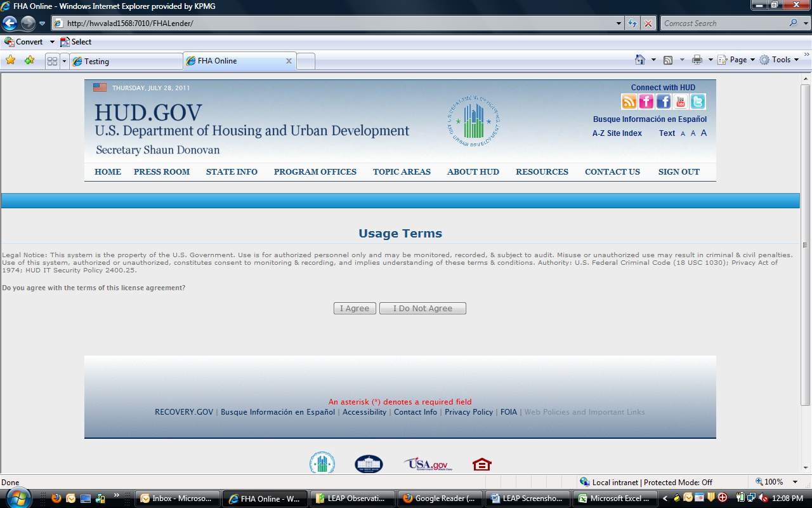Switch to the Microsoft Excel taskbar button
The height and width of the screenshot is (508, 812).
(x=614, y=498)
